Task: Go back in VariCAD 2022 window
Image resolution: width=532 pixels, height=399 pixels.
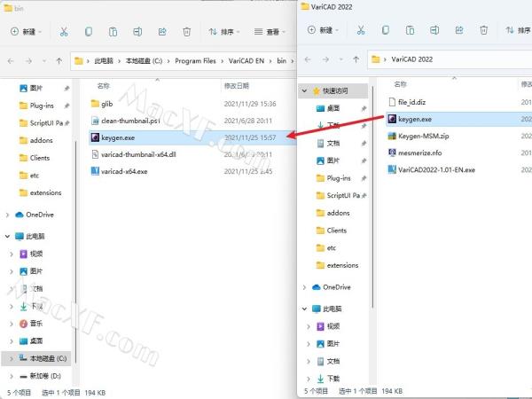Action: pyautogui.click(x=308, y=59)
